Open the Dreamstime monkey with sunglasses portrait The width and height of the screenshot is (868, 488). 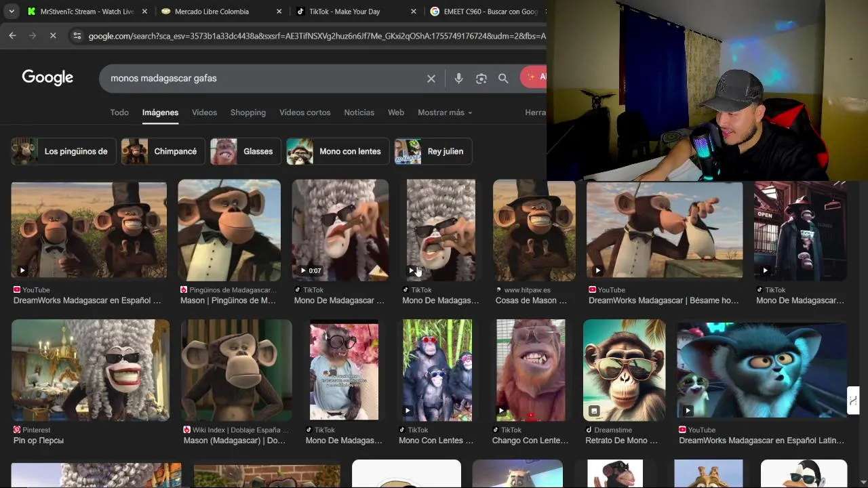coord(625,370)
